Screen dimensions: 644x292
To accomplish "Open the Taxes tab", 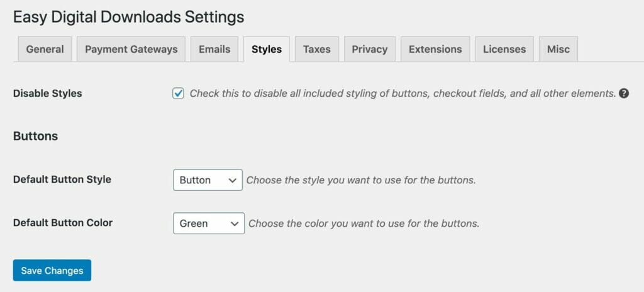I will pos(317,49).
